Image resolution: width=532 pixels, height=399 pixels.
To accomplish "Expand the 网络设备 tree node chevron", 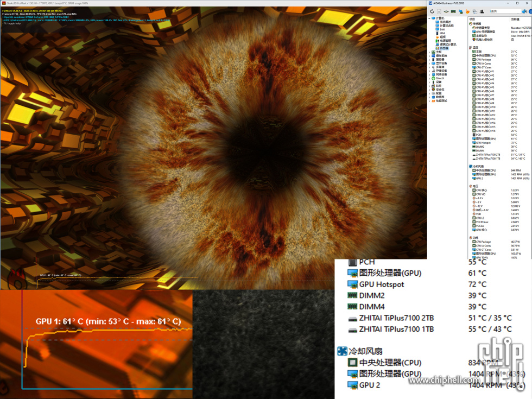I will [429, 74].
